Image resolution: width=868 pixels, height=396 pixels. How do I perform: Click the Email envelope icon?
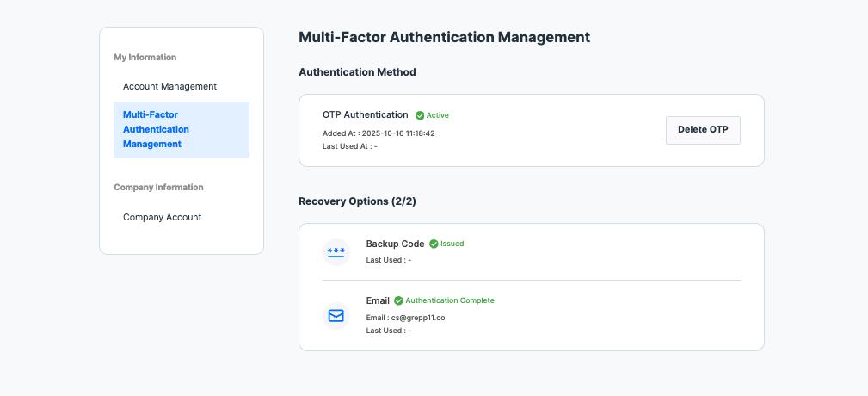(336, 316)
